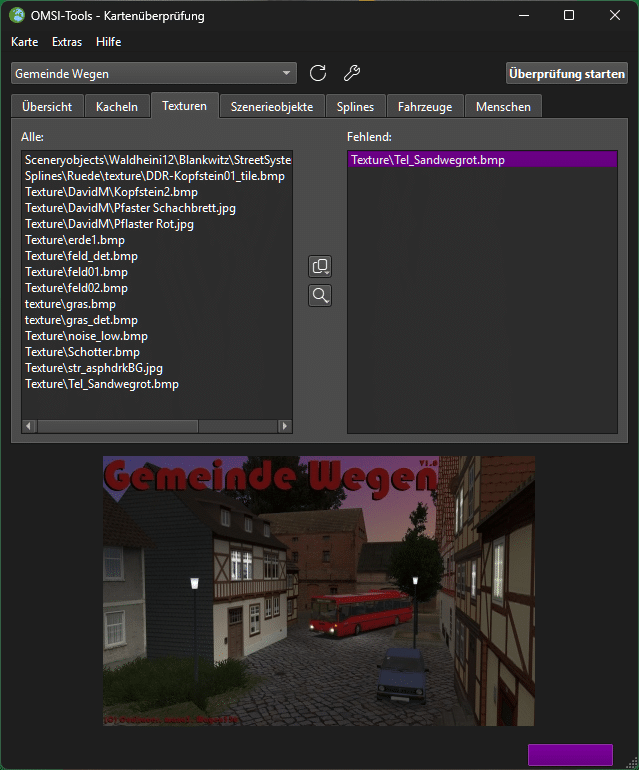This screenshot has height=770, width=639.
Task: Select missing texture Tel_Sandwegrot.bmp in Fehlend list
Action: pyautogui.click(x=482, y=160)
